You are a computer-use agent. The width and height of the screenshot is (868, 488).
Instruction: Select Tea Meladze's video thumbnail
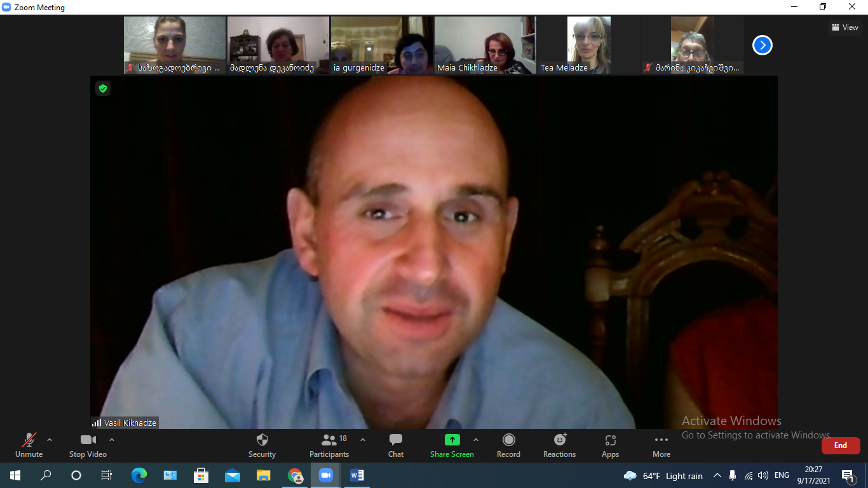tap(589, 45)
